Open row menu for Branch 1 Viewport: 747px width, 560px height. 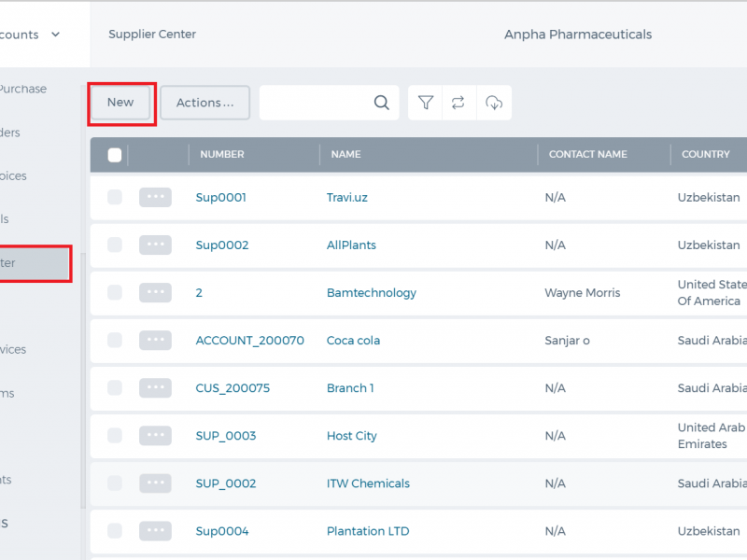pos(155,387)
